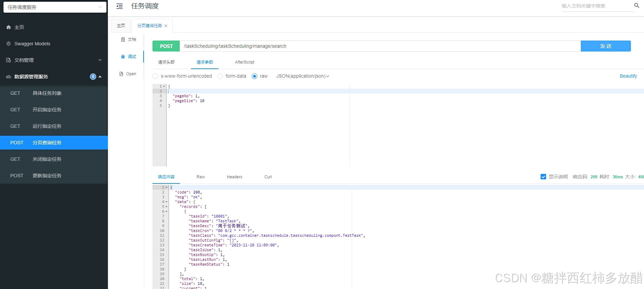Open GET 开启指定任务 endpoint
This screenshot has height=289, width=644.
(54, 110)
